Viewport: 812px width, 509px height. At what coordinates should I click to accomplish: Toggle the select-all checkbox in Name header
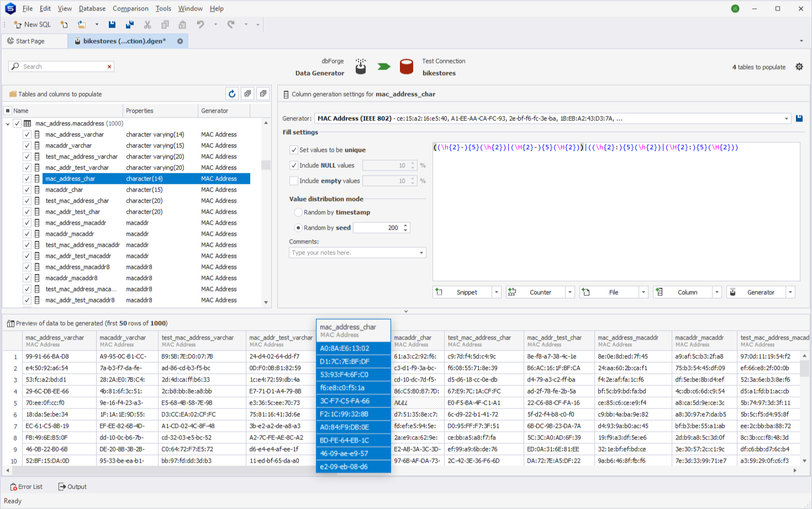(8, 110)
